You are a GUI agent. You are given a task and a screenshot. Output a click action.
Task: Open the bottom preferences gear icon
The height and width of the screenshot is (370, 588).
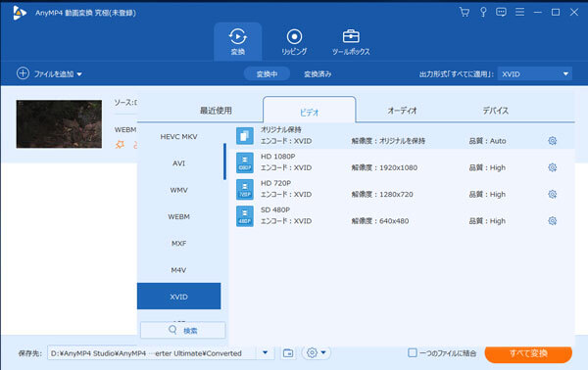312,352
